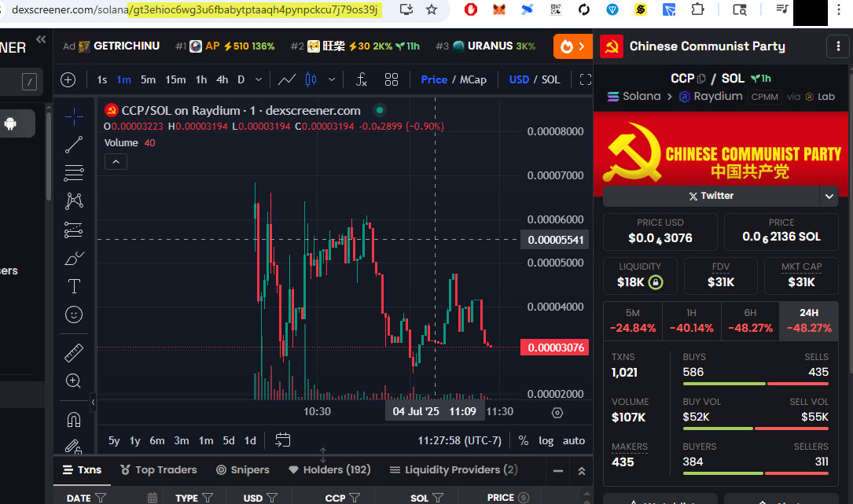The width and height of the screenshot is (853, 504).
Task: Click the go to date calendar icon
Action: pos(283,440)
